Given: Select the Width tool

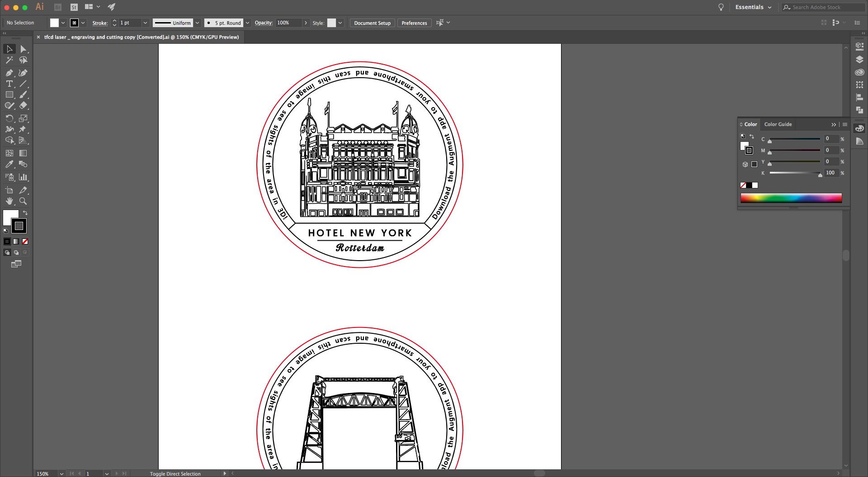Looking at the screenshot, I should point(9,129).
